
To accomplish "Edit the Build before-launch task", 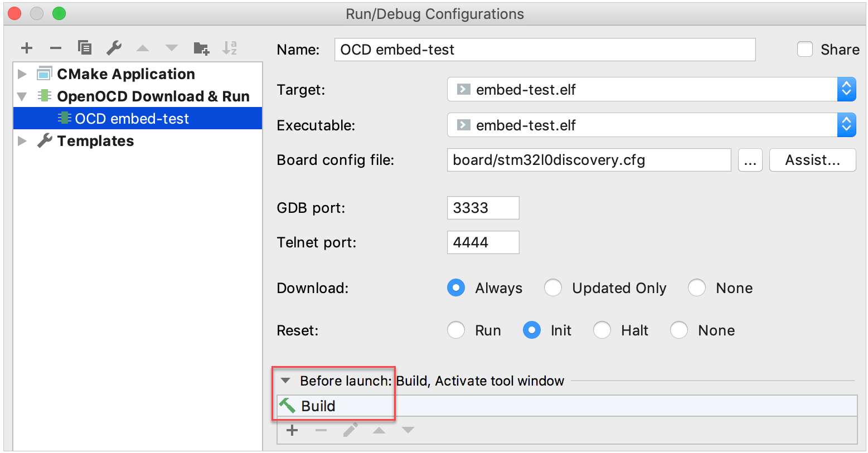I will (350, 430).
